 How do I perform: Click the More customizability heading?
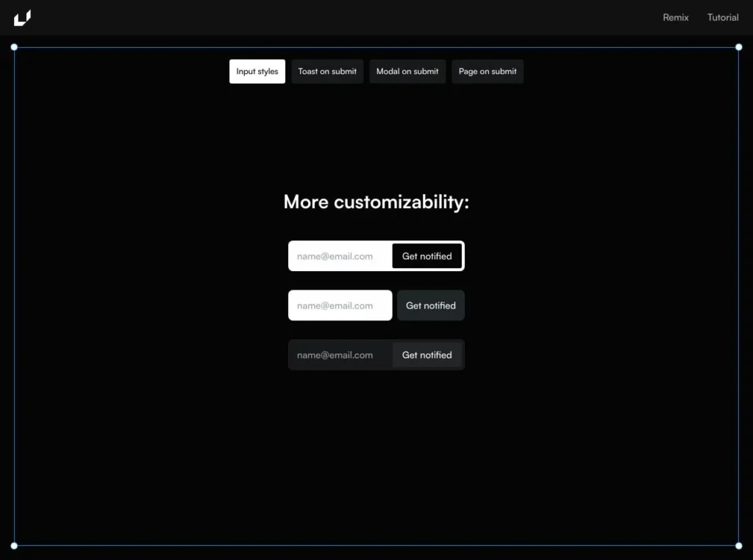(376, 202)
